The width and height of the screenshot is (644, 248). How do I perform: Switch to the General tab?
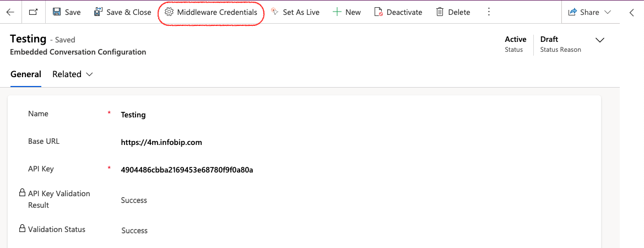click(26, 74)
